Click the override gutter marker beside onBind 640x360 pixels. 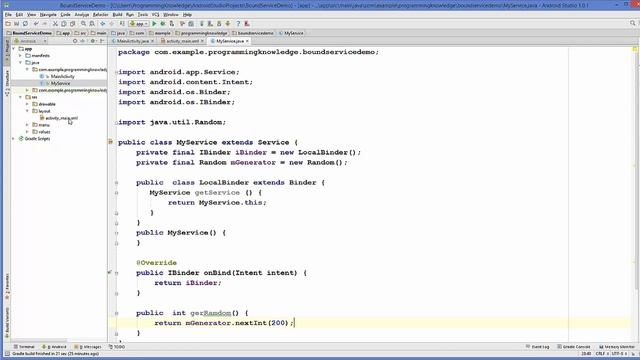[x=110, y=272]
